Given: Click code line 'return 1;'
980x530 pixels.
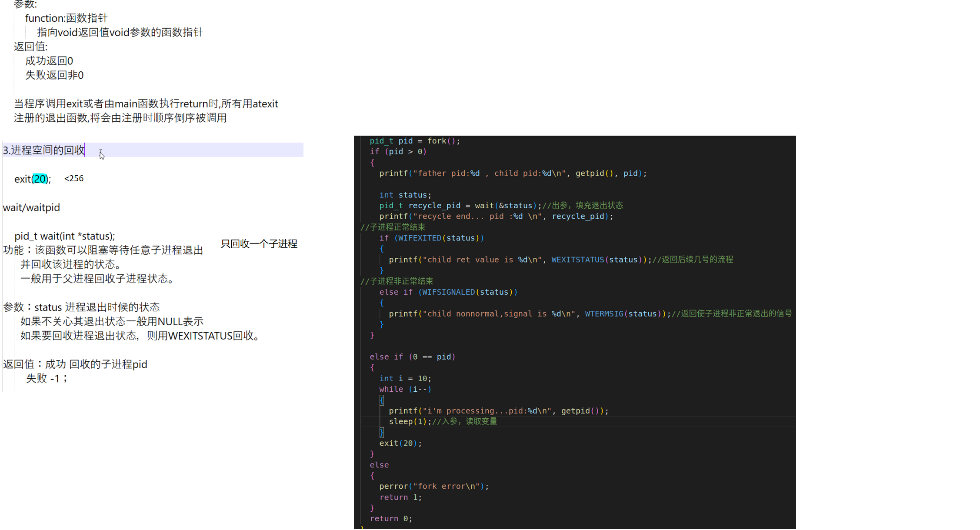Looking at the screenshot, I should 400,497.
